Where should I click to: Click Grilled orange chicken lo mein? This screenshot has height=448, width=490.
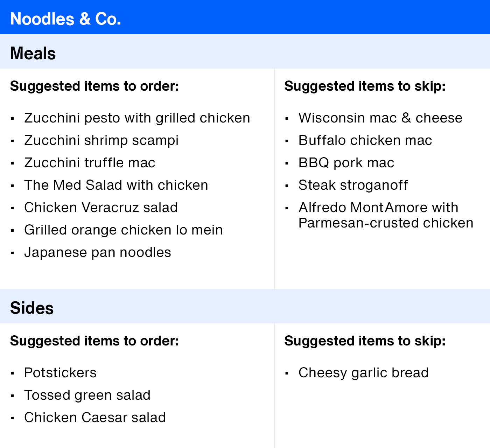click(124, 230)
